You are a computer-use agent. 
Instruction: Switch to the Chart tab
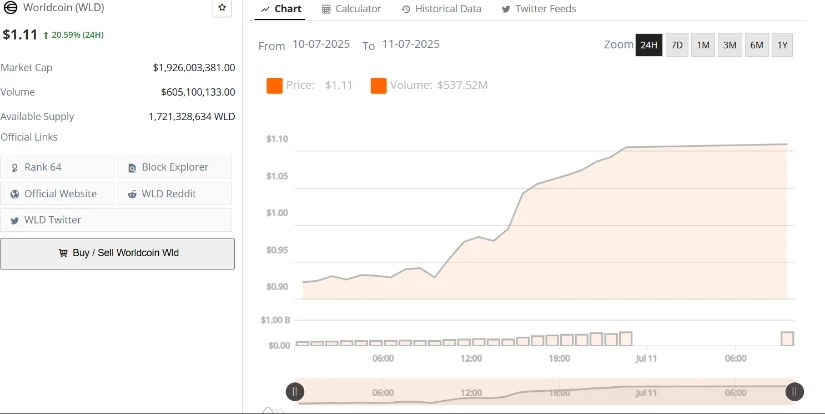tap(281, 9)
